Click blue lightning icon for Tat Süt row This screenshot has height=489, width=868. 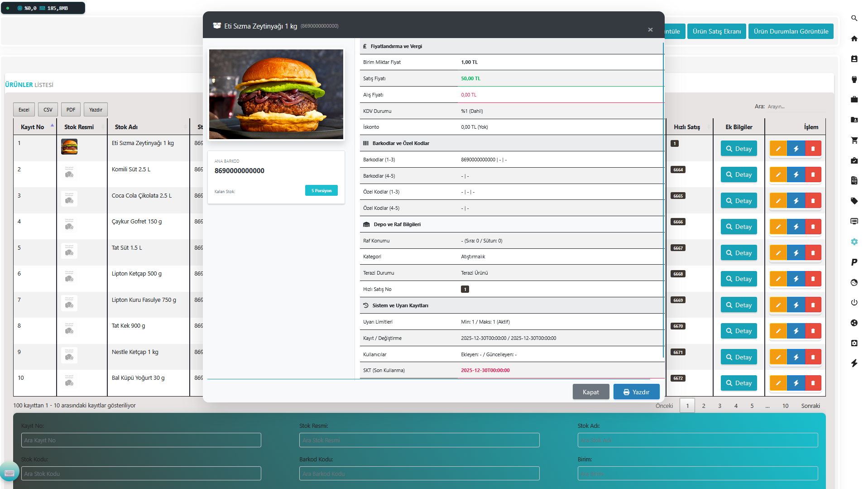pos(796,253)
